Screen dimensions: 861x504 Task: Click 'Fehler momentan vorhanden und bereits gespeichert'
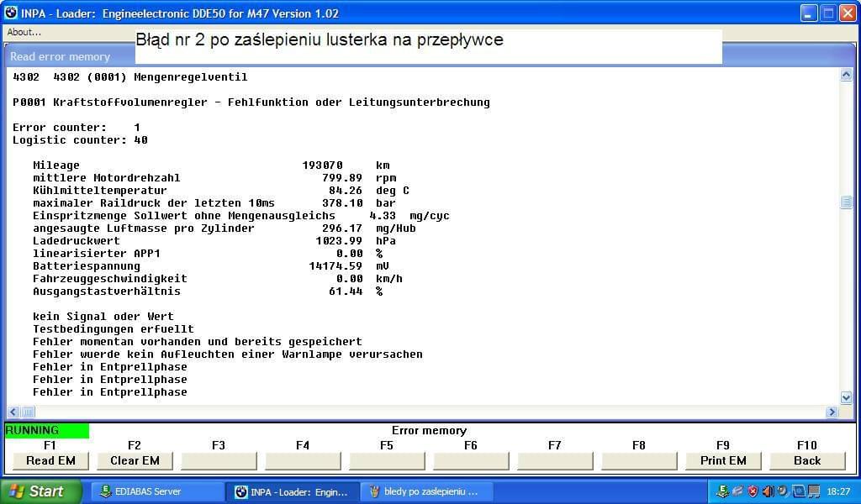(198, 342)
